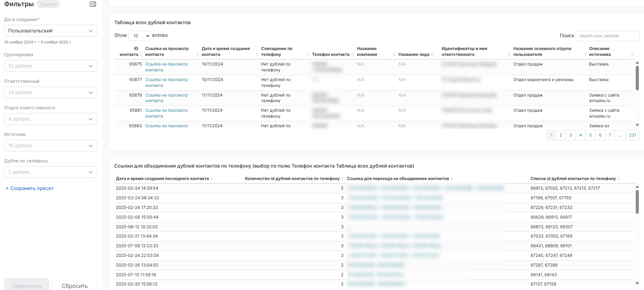Sort by Список id дублей column icon
644x290 pixels.
coord(618,179)
